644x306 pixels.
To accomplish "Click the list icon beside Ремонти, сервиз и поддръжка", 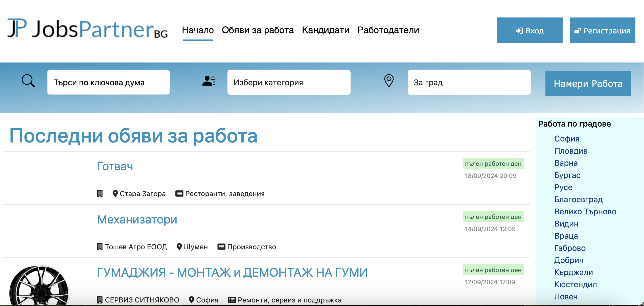I will (232, 300).
